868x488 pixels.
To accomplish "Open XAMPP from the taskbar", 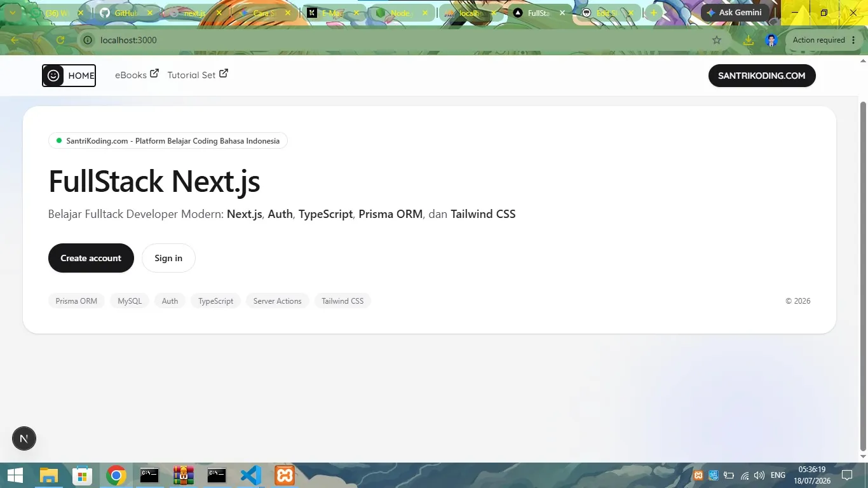I will (x=285, y=475).
